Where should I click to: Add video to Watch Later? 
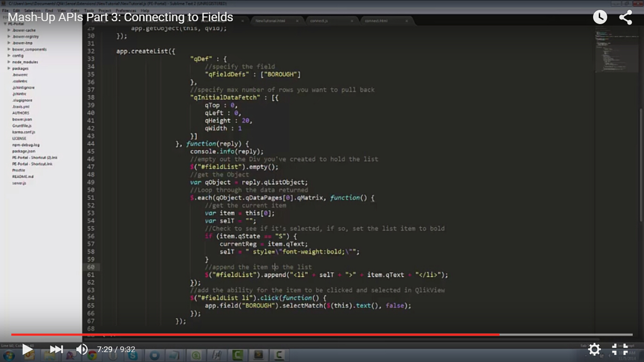point(600,17)
